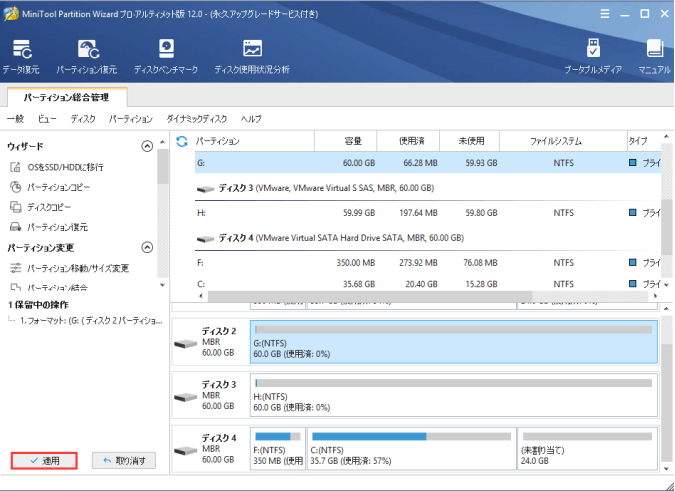This screenshot has height=491, width=675.
Task: Open the ヘルプ menu
Action: pyautogui.click(x=251, y=119)
